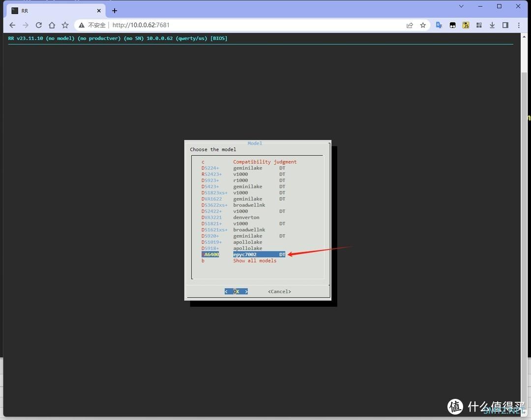
Task: Select the DS3622xs+ broadwellnk model
Action: point(234,205)
